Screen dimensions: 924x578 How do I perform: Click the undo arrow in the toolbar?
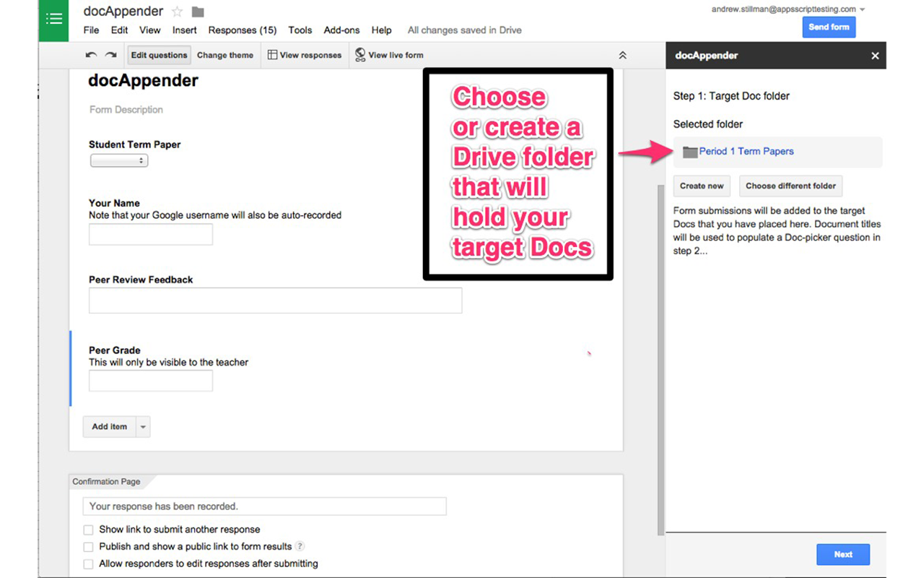pos(91,55)
